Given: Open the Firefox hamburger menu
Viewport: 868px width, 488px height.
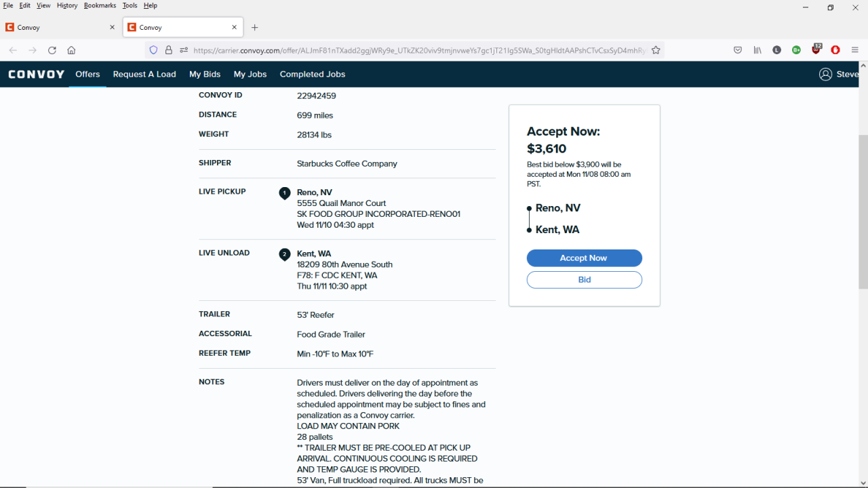Looking at the screenshot, I should 855,50.
